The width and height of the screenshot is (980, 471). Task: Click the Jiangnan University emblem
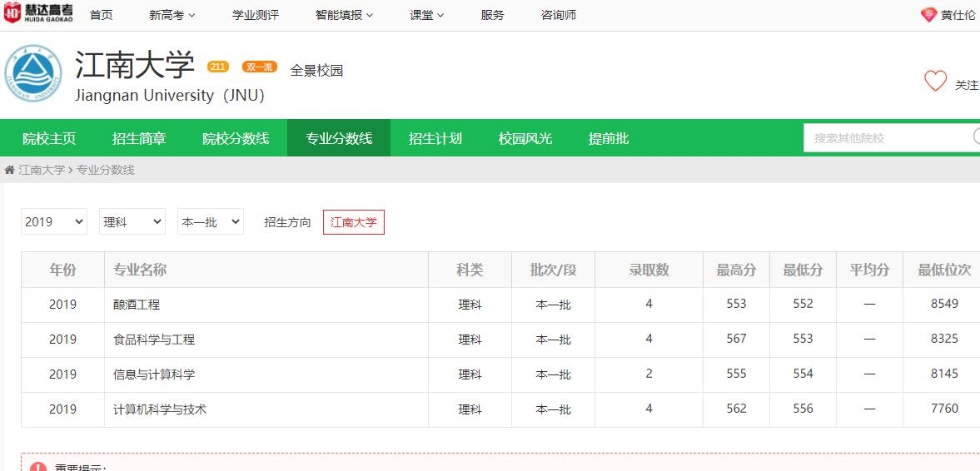(x=33, y=73)
